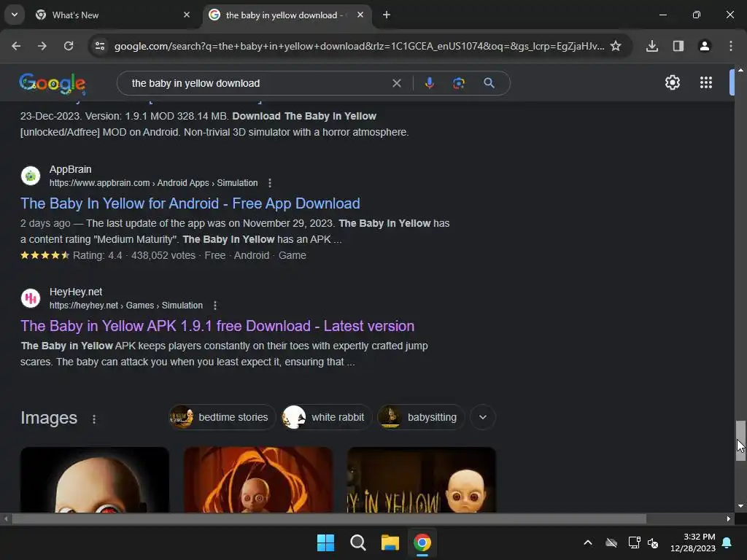Open the clock showing 3:32 PM
Screen dimensions: 747x560
coord(693,542)
